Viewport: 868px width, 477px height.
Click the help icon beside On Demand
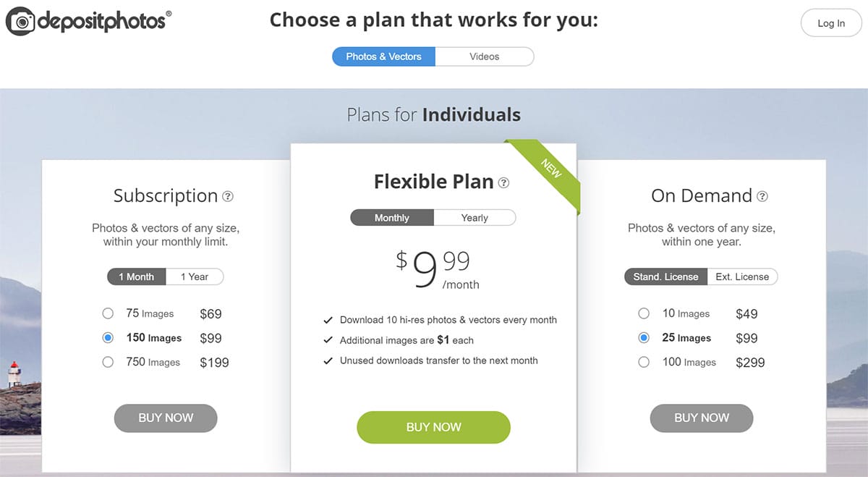pos(762,196)
